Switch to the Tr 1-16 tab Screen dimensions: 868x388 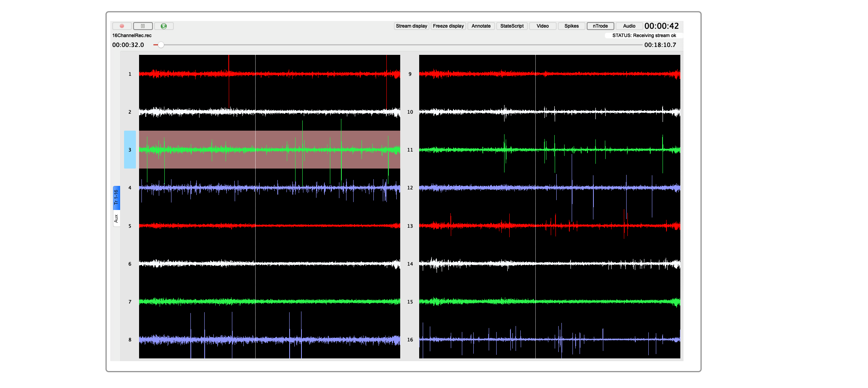116,197
